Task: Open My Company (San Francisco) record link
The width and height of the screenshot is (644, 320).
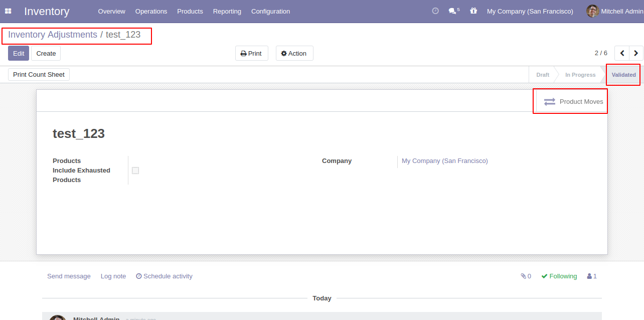Action: point(445,161)
